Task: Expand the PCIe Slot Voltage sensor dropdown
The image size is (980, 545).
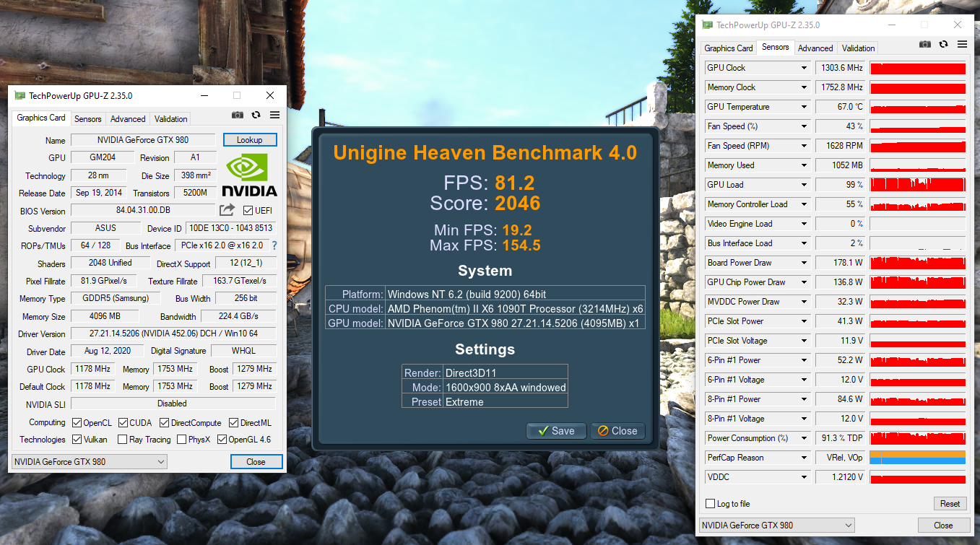Action: pos(804,341)
